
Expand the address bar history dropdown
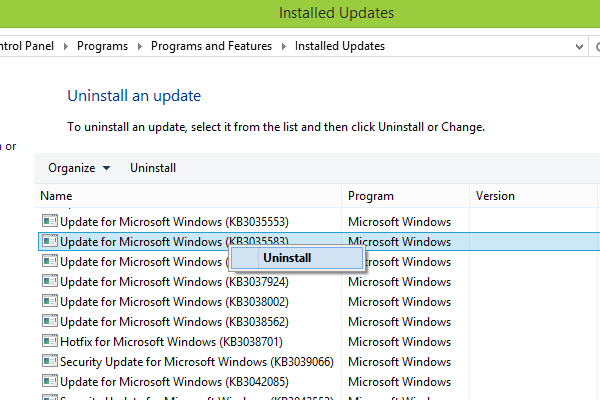pyautogui.click(x=579, y=47)
